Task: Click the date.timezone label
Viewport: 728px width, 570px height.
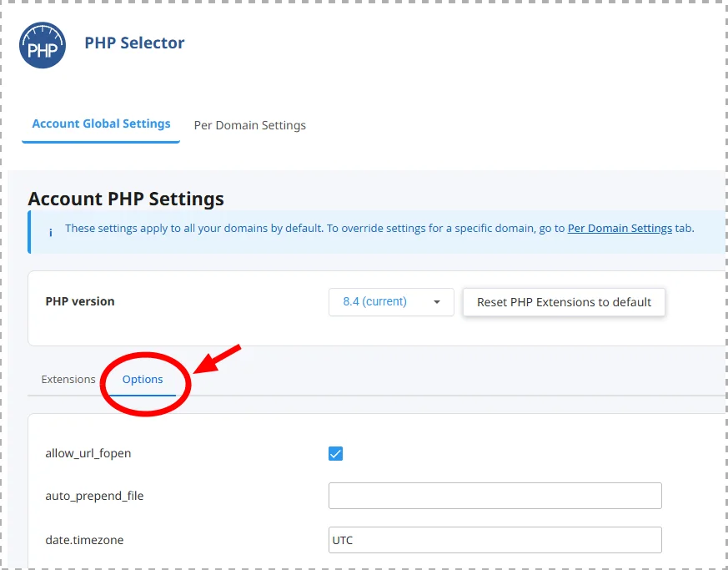Action: [x=84, y=540]
